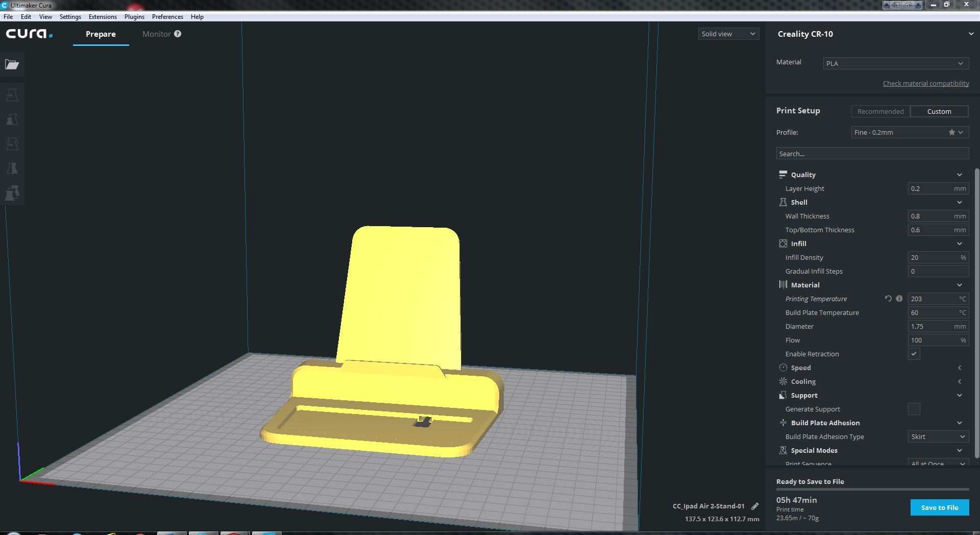Image resolution: width=980 pixels, height=535 pixels.
Task: Collapse the Special Modes section chevron
Action: (960, 450)
